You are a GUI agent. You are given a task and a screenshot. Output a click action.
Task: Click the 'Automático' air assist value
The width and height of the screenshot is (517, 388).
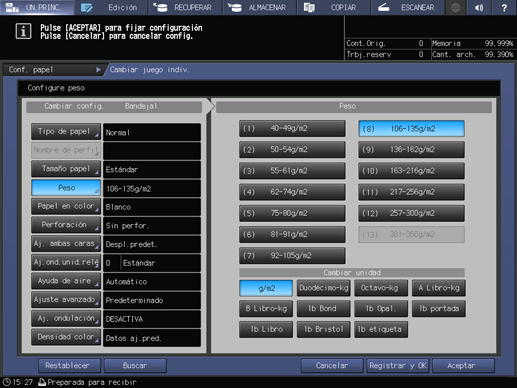tap(152, 282)
